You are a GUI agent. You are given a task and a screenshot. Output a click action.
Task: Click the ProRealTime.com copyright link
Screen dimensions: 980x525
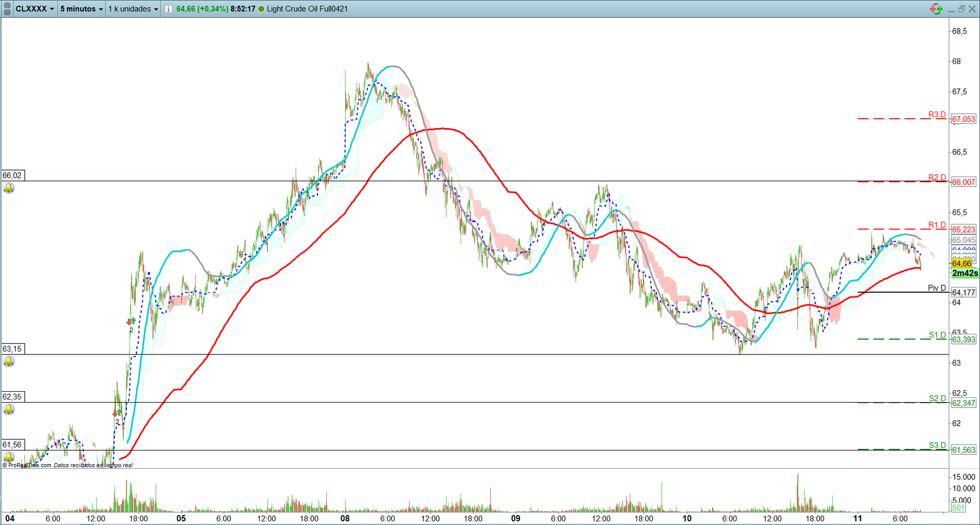coord(27,465)
